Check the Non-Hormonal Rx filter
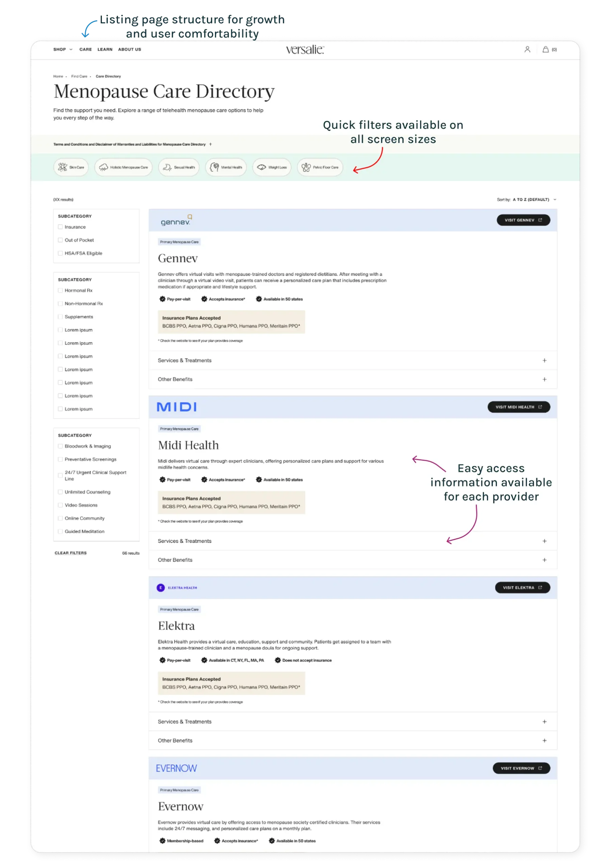This screenshot has width=607, height=868. (x=60, y=303)
